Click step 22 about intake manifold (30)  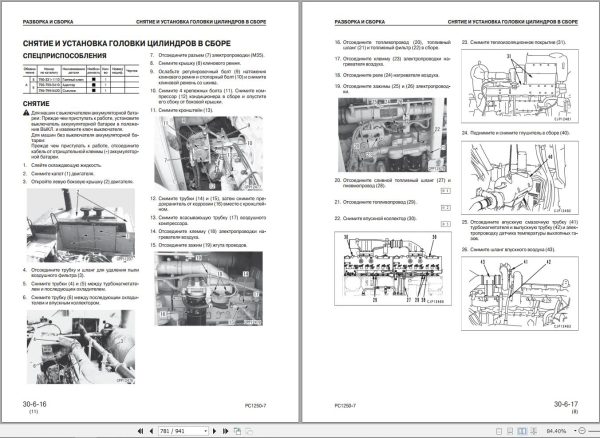click(376, 218)
